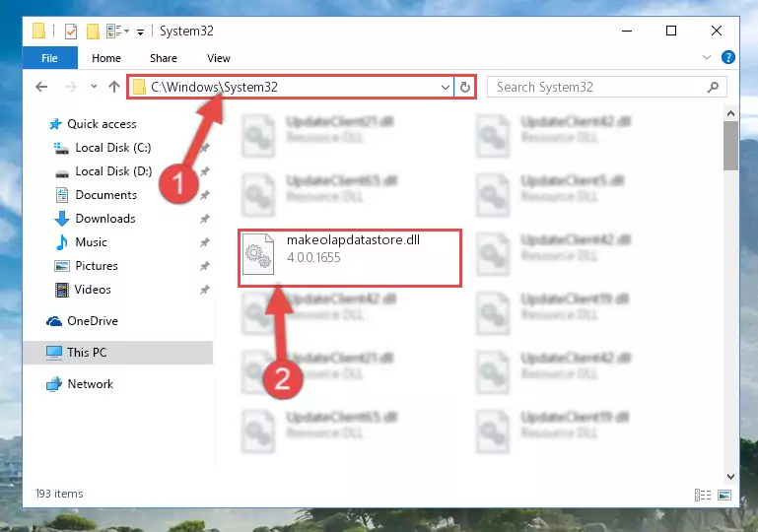Go up one folder level
758x532 pixels.
pyautogui.click(x=114, y=87)
